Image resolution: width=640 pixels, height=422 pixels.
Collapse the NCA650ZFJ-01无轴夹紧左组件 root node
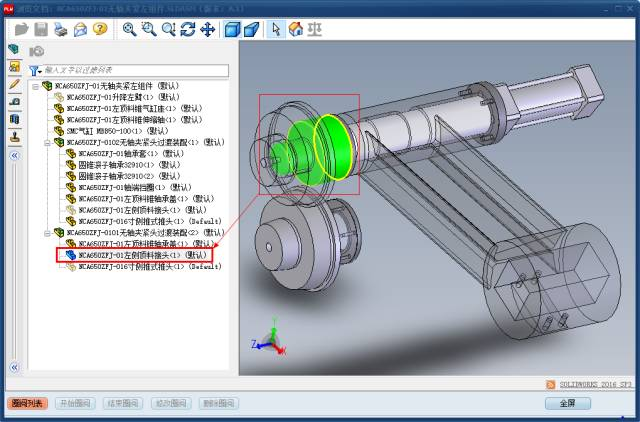36,87
